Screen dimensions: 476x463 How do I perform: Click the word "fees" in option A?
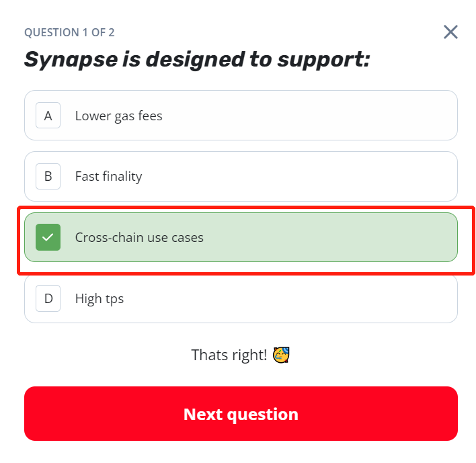(x=150, y=116)
